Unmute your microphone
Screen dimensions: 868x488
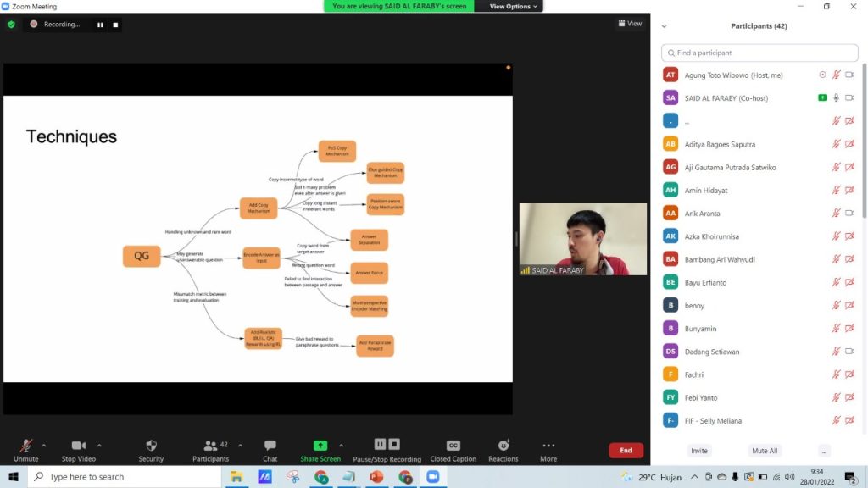pyautogui.click(x=25, y=446)
